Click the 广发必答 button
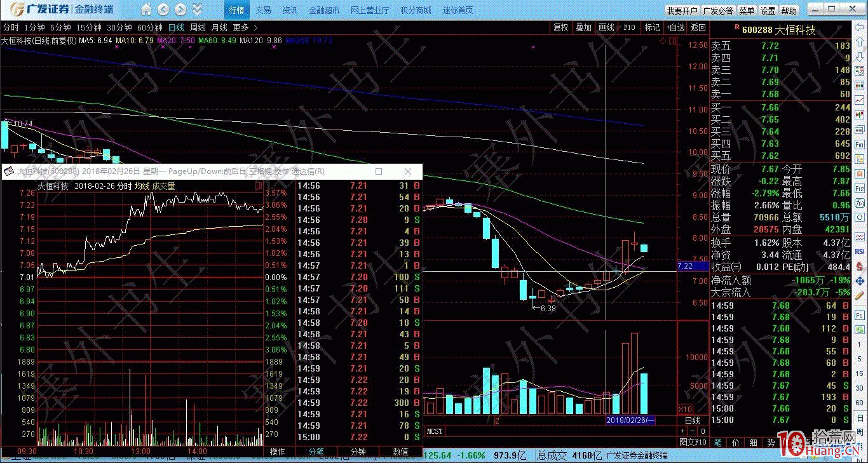 pos(718,11)
